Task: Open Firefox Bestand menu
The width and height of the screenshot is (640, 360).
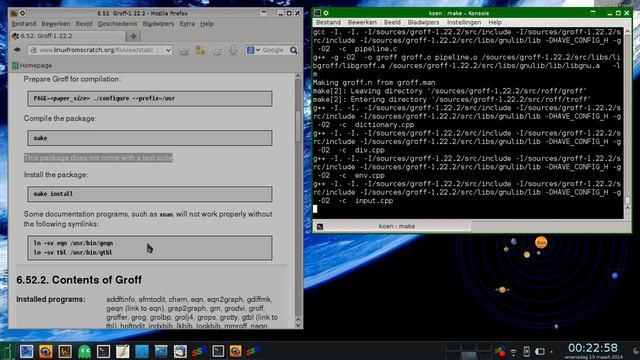Action: (24, 24)
